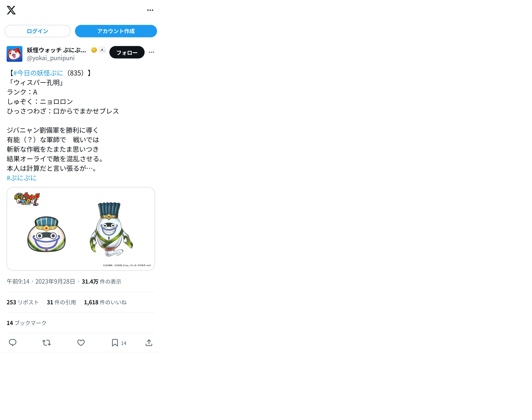Click the reply speech bubble icon

[x=13, y=343]
